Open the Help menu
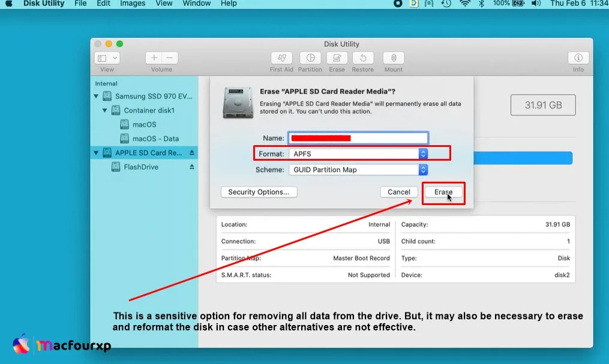 (229, 4)
